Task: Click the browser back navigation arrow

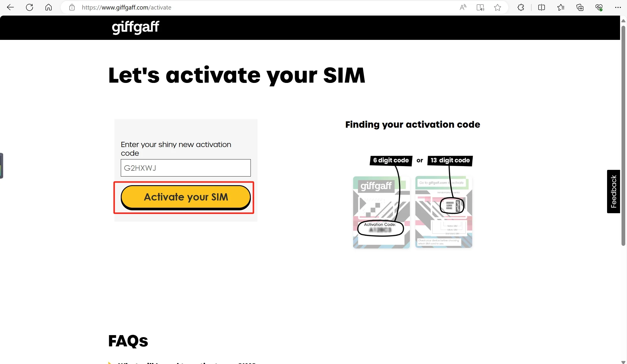Action: [10, 7]
